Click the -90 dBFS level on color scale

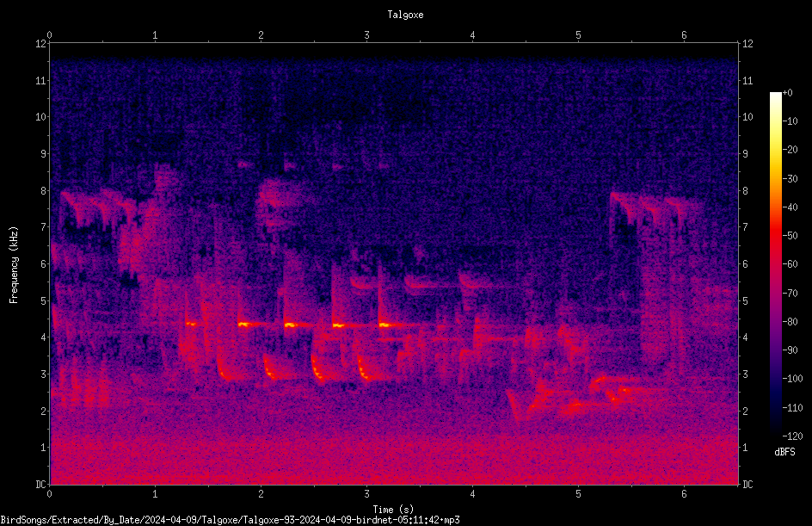(790, 350)
